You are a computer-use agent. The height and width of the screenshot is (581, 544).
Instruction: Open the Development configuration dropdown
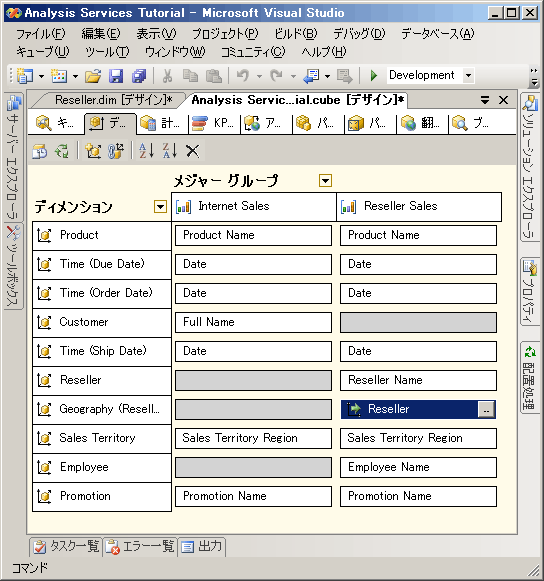[x=468, y=75]
